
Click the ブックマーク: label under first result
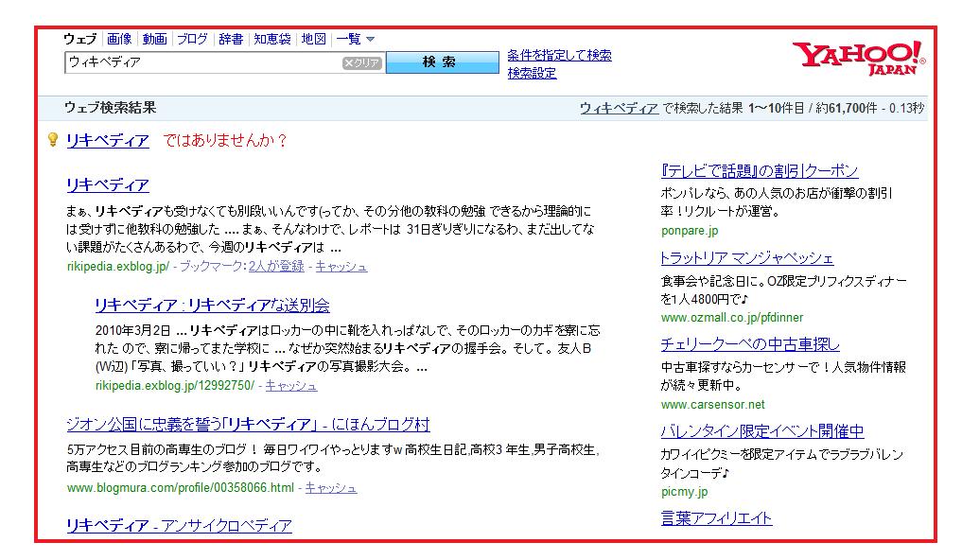tap(213, 266)
